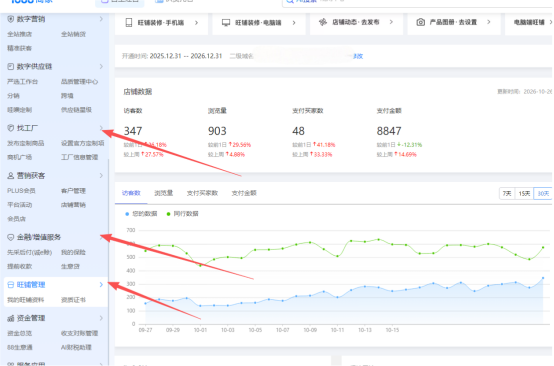The image size is (554, 366).
Task: Open 品质管理中心 link
Action: 79,82
